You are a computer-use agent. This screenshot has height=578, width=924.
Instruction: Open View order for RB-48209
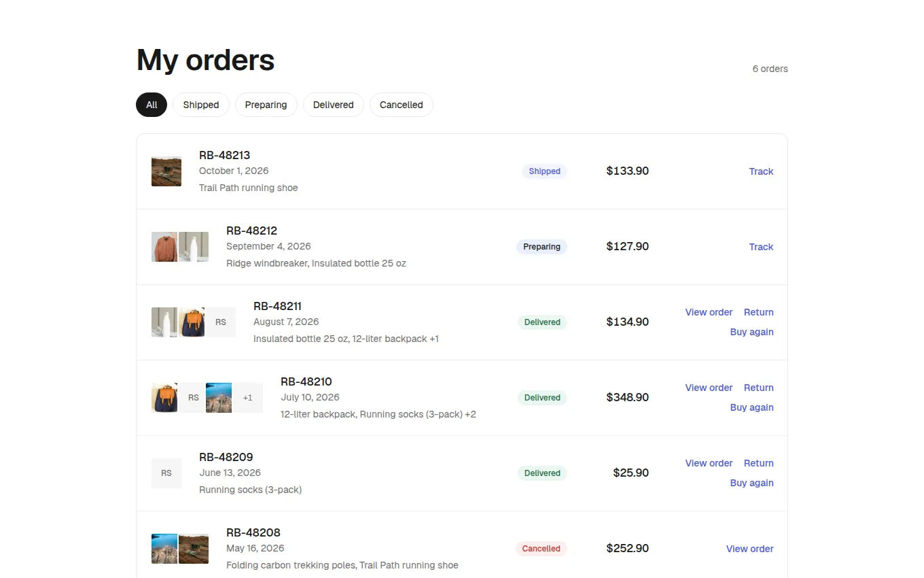coord(709,463)
